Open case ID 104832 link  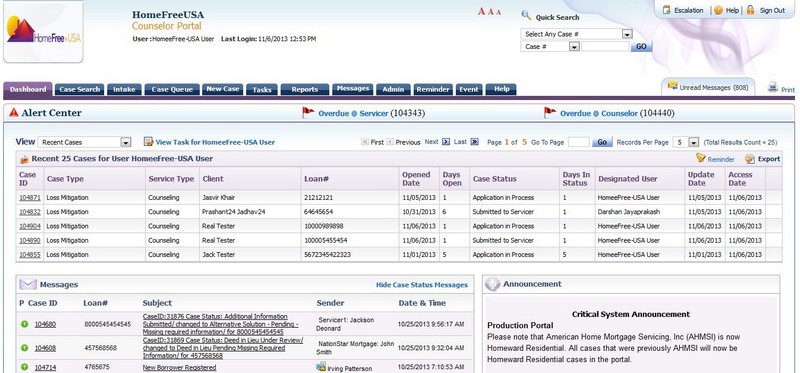coord(30,212)
